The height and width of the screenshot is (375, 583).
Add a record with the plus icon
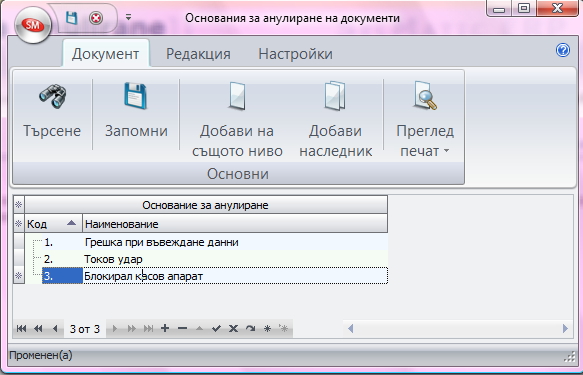(165, 329)
